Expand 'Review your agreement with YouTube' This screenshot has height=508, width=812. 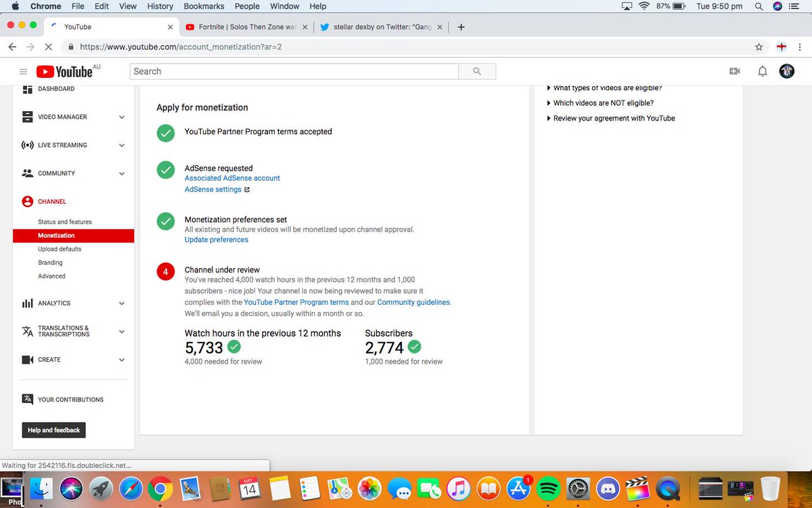pos(610,118)
